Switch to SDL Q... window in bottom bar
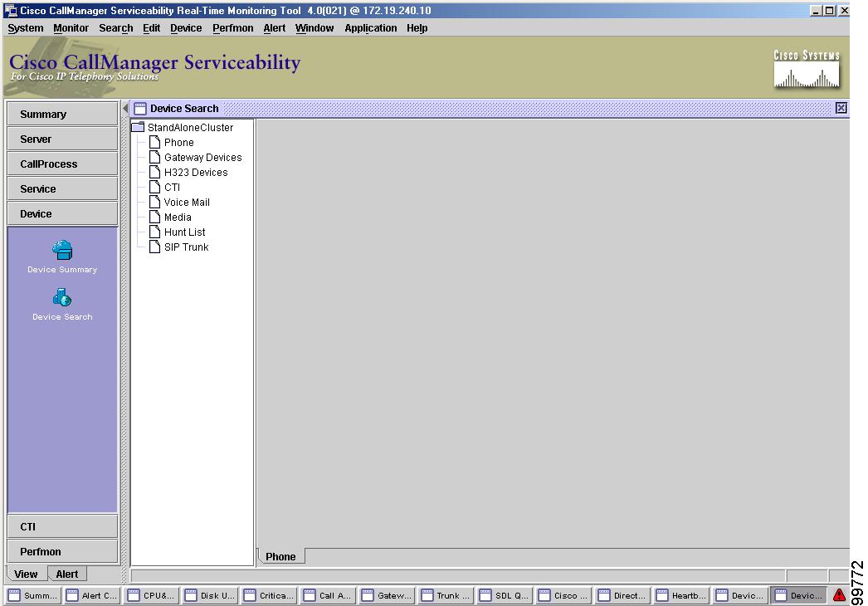The image size is (868, 606). click(505, 595)
